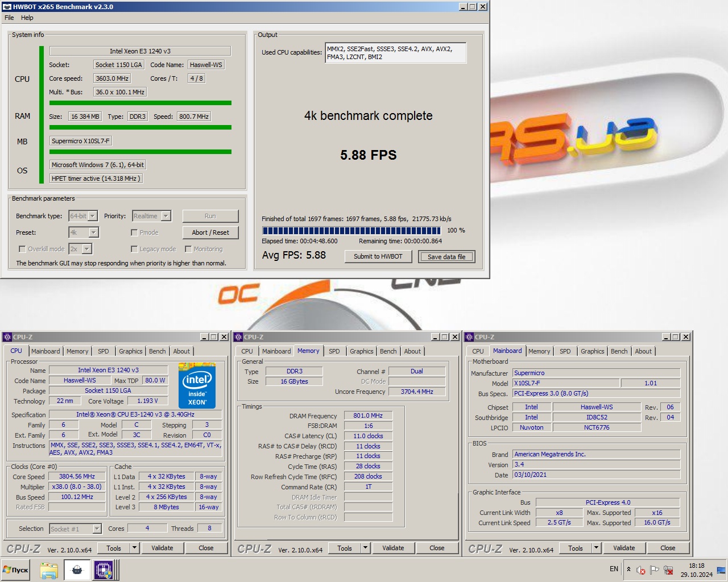The width and height of the screenshot is (728, 582).
Task: Toggle the Legacy mode checkbox
Action: tap(134, 249)
